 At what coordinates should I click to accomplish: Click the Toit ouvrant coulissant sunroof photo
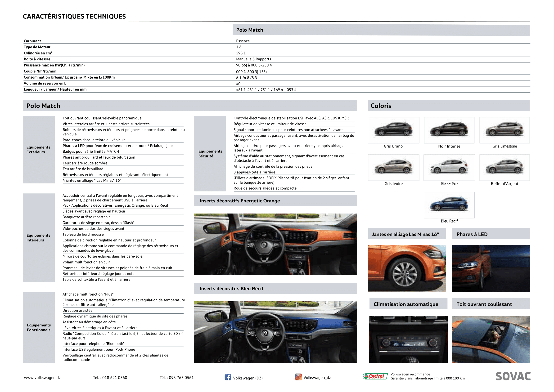(491, 339)
